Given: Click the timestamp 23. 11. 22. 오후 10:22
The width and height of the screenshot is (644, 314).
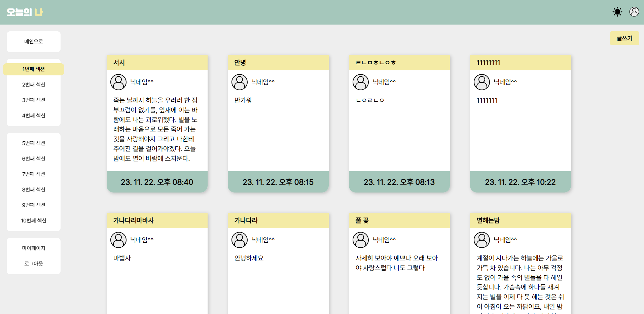Looking at the screenshot, I should point(521,182).
